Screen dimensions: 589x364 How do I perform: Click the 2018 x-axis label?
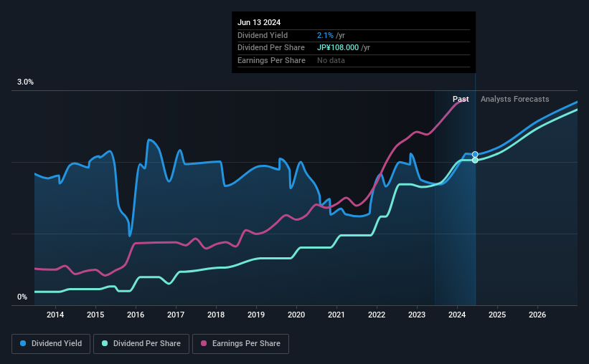[x=216, y=315]
